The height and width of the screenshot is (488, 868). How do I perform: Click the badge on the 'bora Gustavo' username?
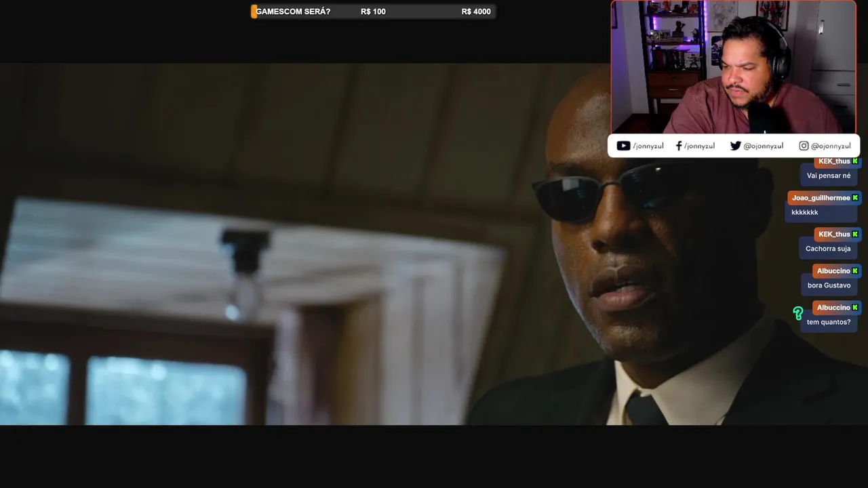pyautogui.click(x=855, y=271)
